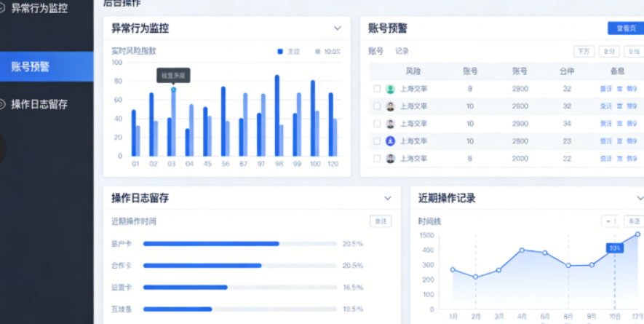This screenshot has height=324, width=644.
Task: Click the first progress bar in 操作日志留存
Action: tap(211, 244)
